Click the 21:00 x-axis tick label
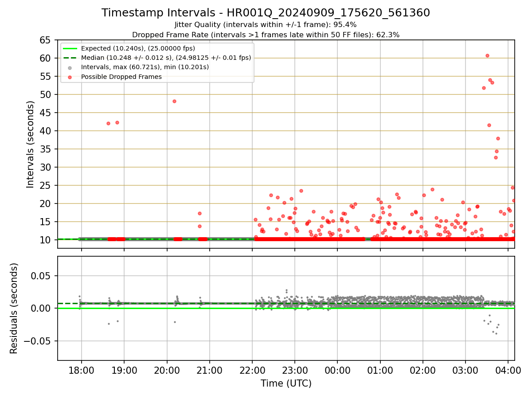This screenshot has height=399, width=532. click(209, 370)
